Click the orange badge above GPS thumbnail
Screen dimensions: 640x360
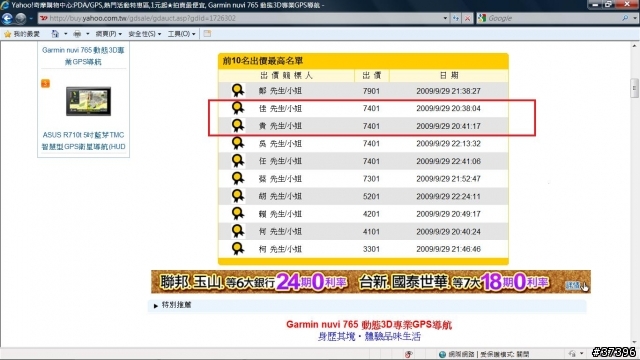coord(45,83)
